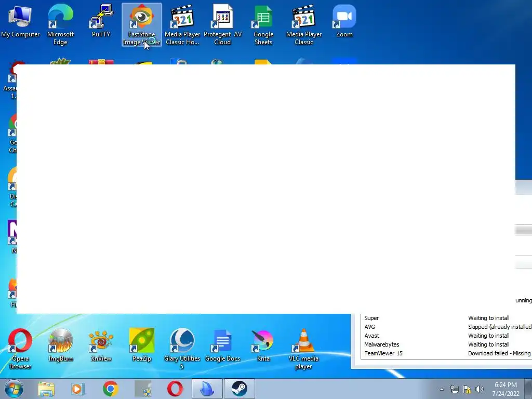Click AVG 'Skipped (already installed' status
The image size is (532, 399).
500,327
